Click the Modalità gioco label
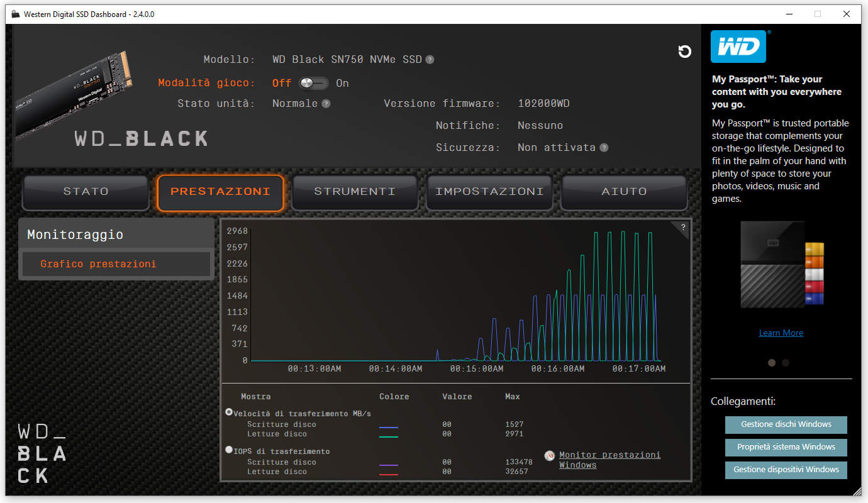This screenshot has width=868, height=503. click(x=206, y=83)
